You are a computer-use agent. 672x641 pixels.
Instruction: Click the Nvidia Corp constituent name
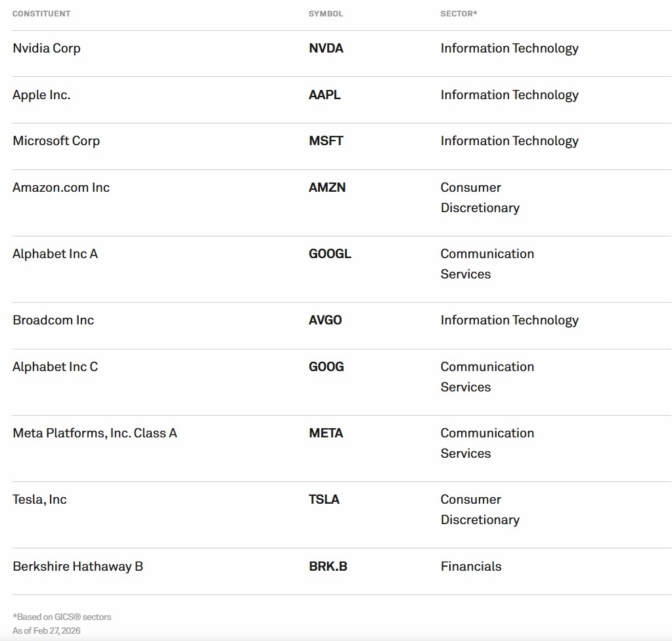coord(47,49)
